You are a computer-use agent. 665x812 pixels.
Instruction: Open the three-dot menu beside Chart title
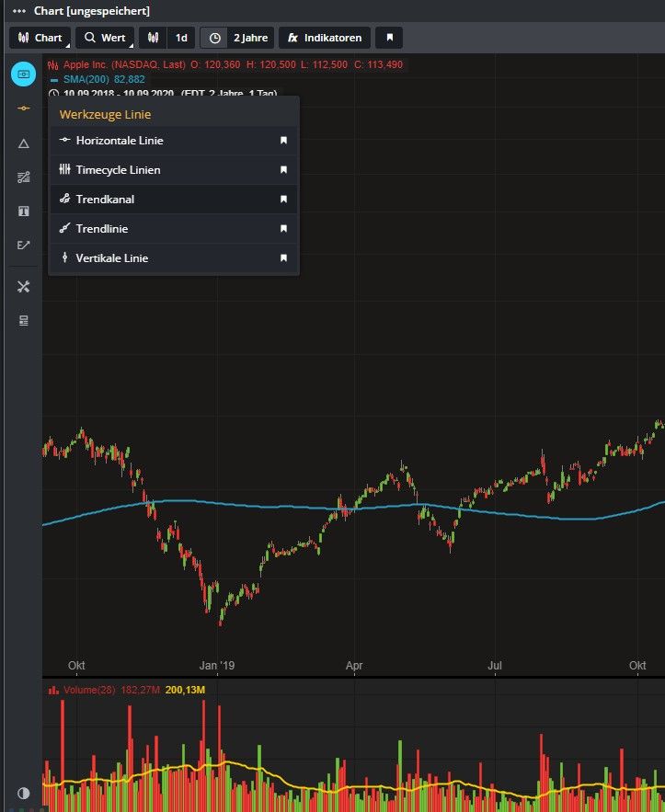(x=19, y=11)
